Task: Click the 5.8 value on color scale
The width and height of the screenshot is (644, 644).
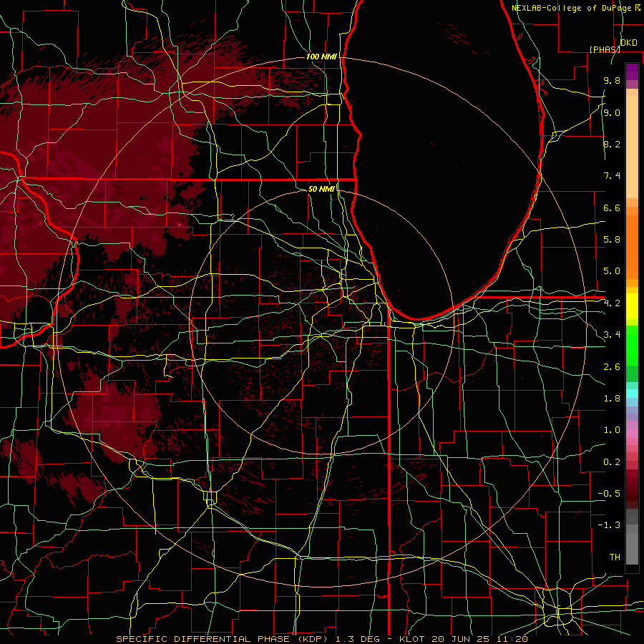Action: [x=612, y=239]
